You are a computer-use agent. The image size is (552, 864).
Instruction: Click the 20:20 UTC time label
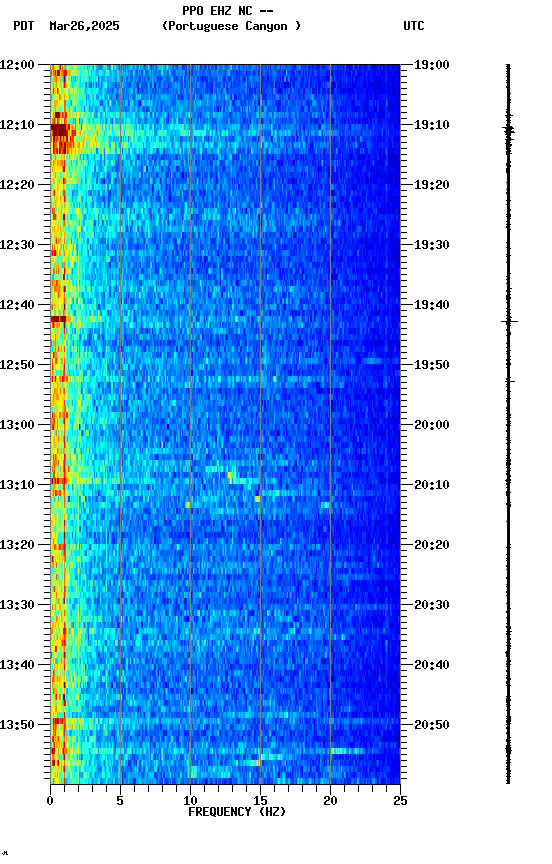coord(432,545)
